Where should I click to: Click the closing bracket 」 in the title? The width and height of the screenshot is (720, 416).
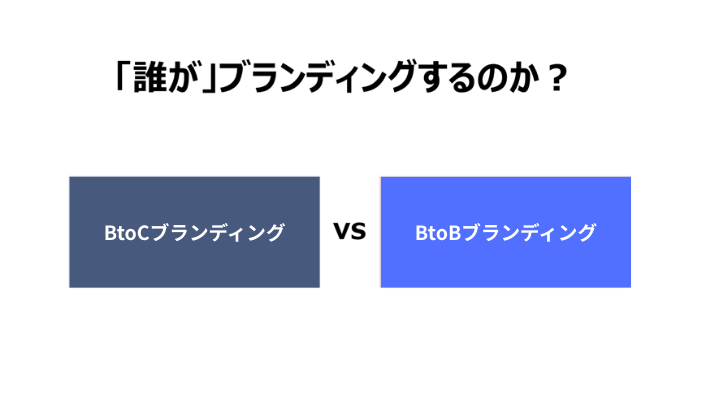(x=210, y=78)
